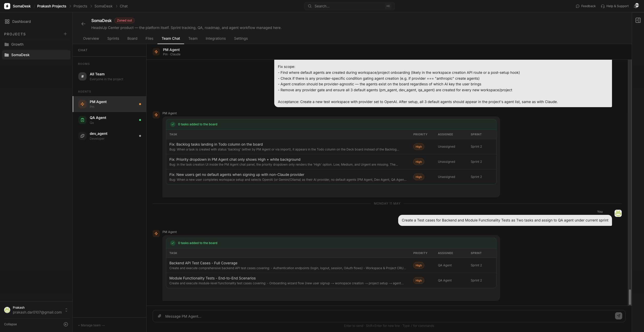The width and height of the screenshot is (644, 332).
Task: Click the Priority dropdown fix task row
Action: pyautogui.click(x=331, y=162)
